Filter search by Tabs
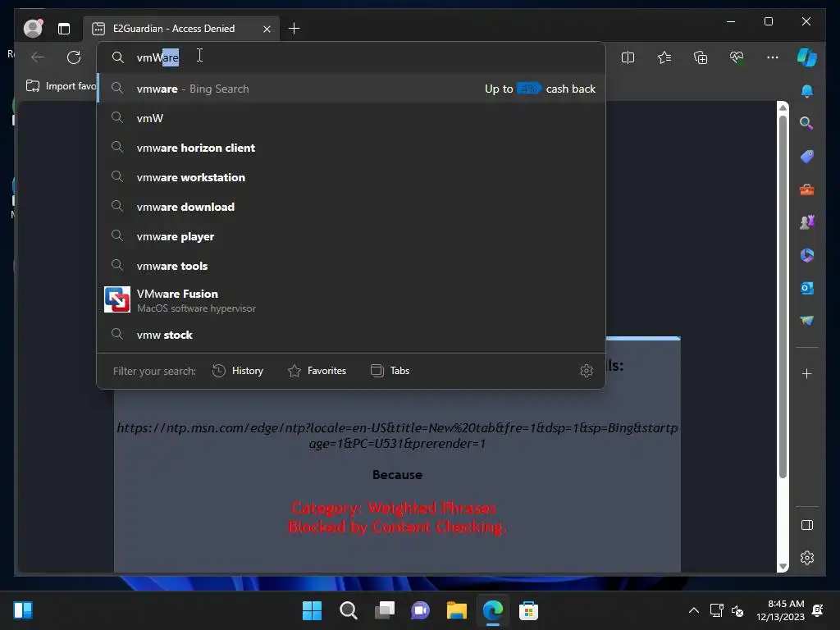 coord(390,371)
